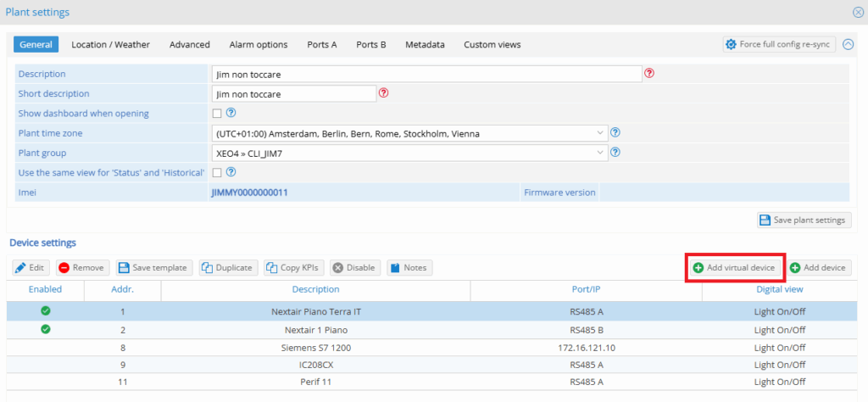Image resolution: width=868 pixels, height=402 pixels.
Task: Close the Plant settings dialog
Action: click(x=858, y=12)
